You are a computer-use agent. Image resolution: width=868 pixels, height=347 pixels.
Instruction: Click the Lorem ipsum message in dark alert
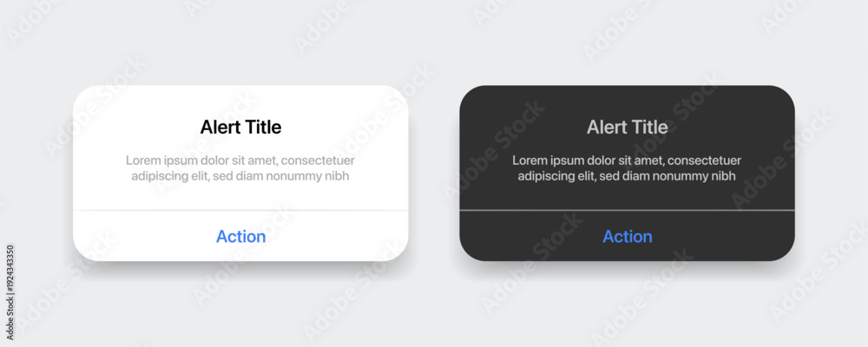point(627,168)
